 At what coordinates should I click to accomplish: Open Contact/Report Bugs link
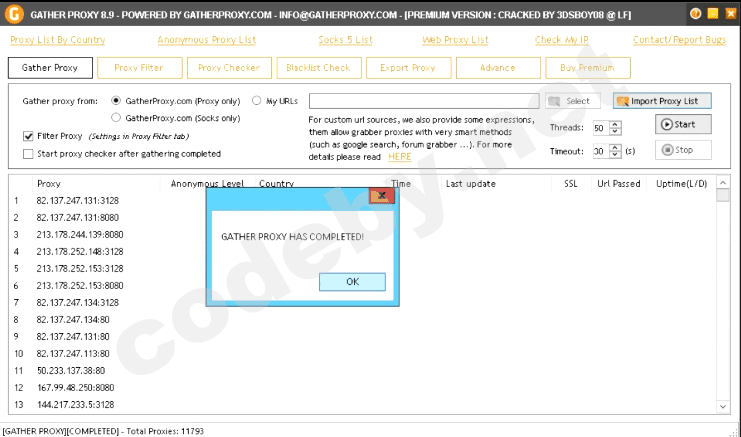pos(680,40)
